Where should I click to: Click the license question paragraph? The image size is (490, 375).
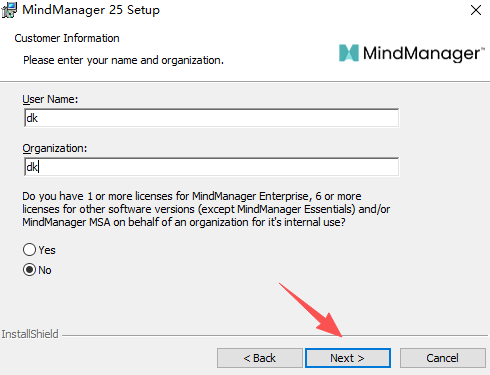click(206, 209)
